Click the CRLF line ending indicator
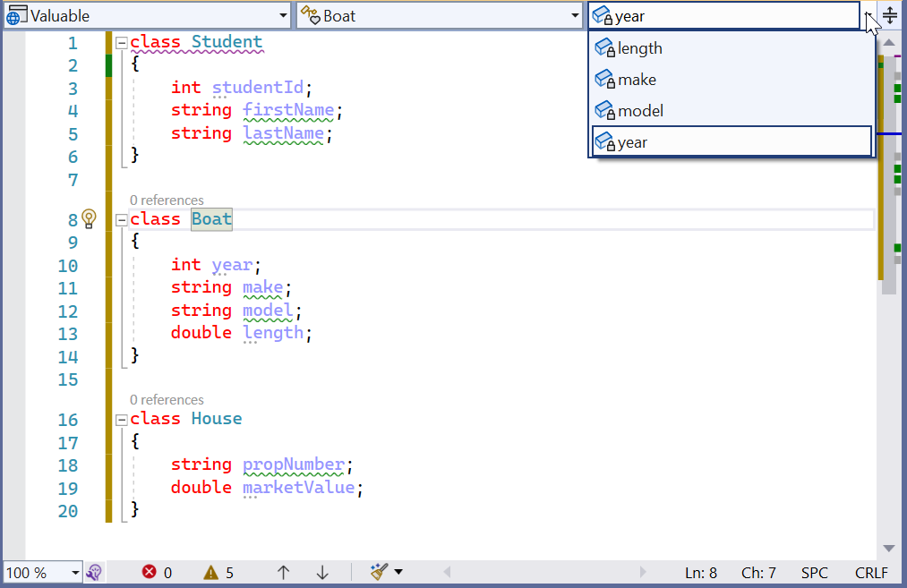 (x=871, y=573)
